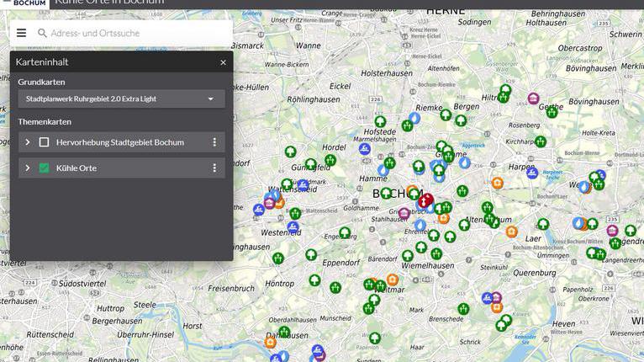Screen dimensions: 644x362
Task: Open options menu for Kühle Orte
Action: click(214, 168)
